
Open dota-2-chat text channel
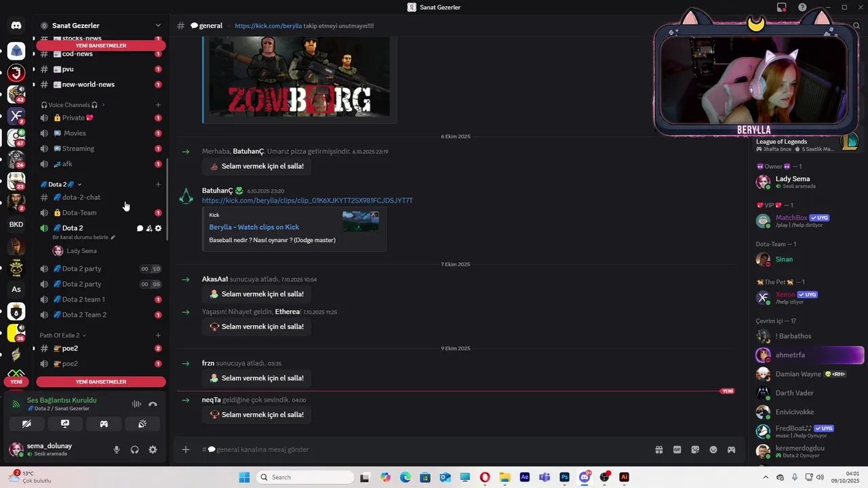point(101,197)
